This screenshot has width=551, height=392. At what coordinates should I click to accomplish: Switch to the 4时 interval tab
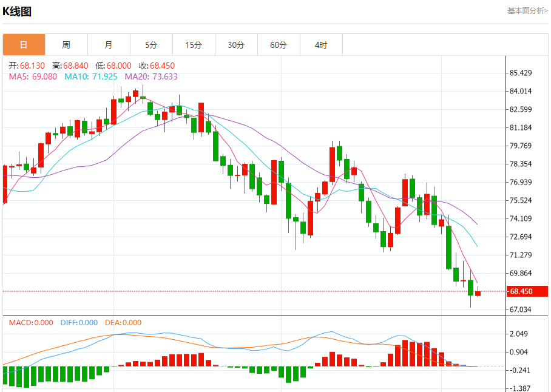(321, 45)
